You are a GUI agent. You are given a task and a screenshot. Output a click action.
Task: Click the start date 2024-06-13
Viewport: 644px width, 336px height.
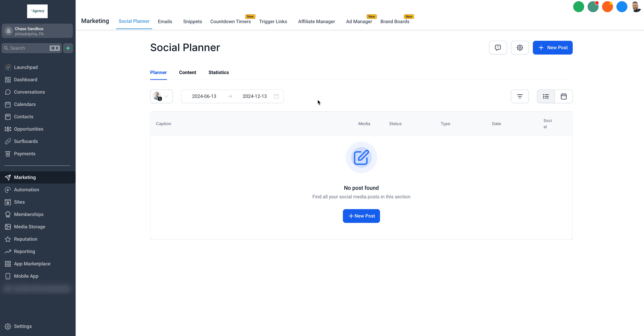(x=204, y=96)
